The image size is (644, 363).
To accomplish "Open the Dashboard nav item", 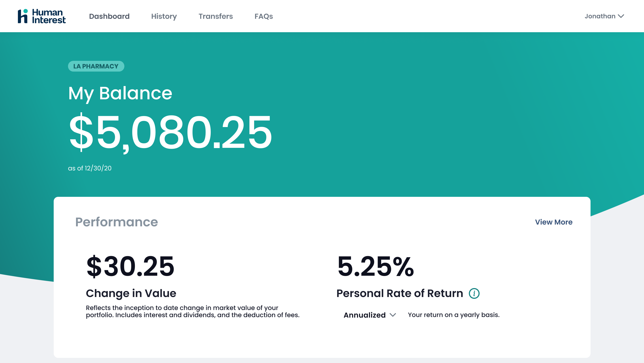I will click(x=109, y=16).
